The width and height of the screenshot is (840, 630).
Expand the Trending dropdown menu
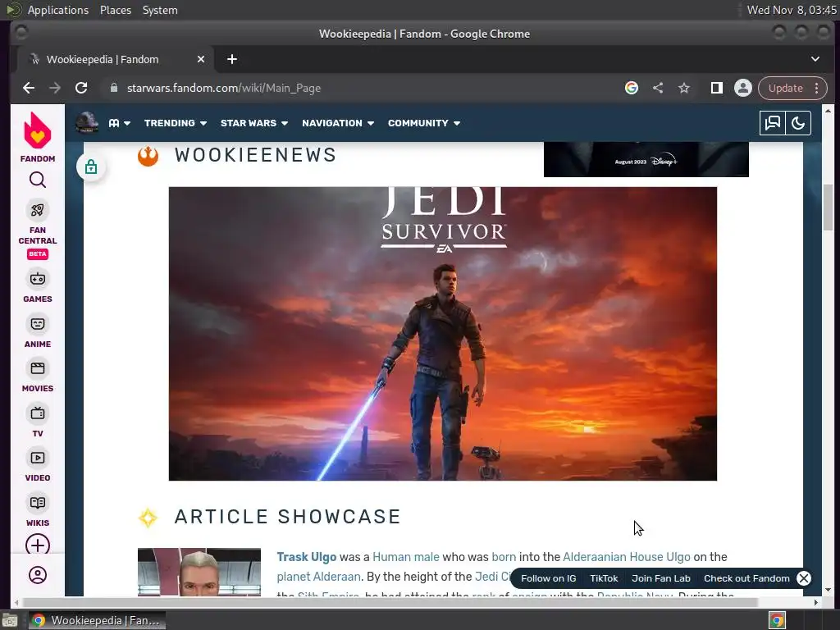[176, 123]
